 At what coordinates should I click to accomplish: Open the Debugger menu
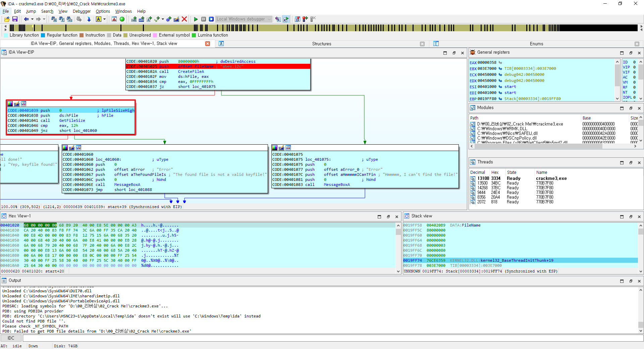[82, 11]
